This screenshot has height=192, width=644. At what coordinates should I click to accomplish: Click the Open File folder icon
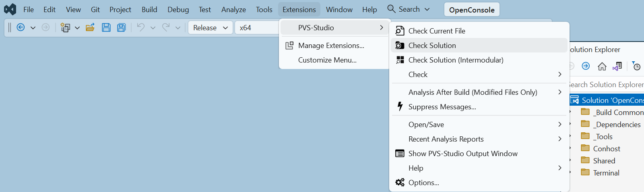coord(90,27)
